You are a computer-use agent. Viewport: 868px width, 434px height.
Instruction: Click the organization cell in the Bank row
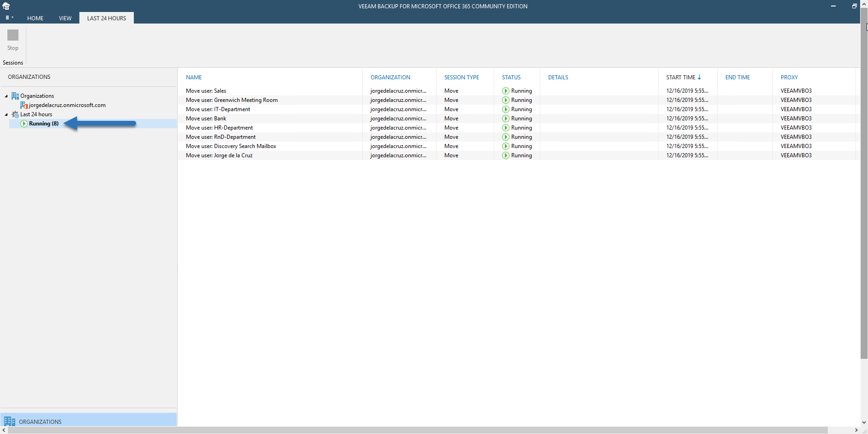[x=398, y=119]
